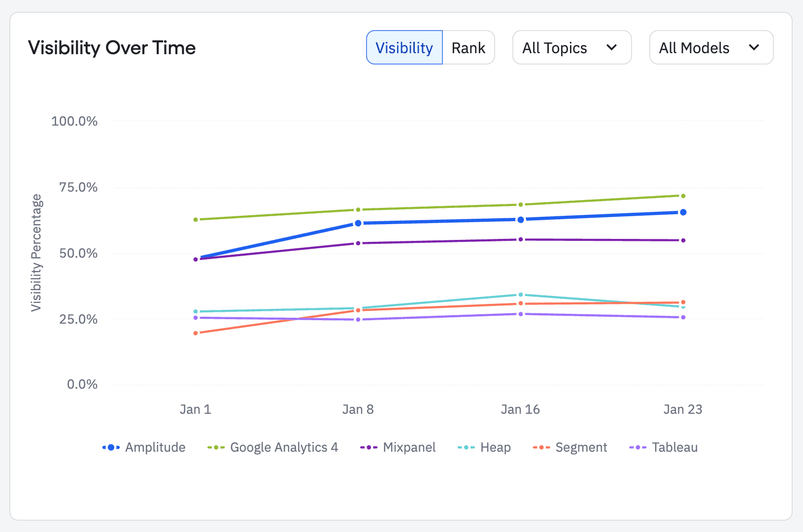Screen dimensions: 803x532
Task: Select the Visibility tab
Action: point(404,47)
